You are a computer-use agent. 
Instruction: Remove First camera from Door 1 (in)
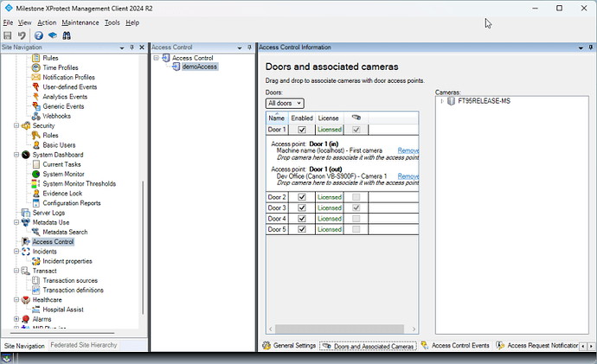pos(408,150)
